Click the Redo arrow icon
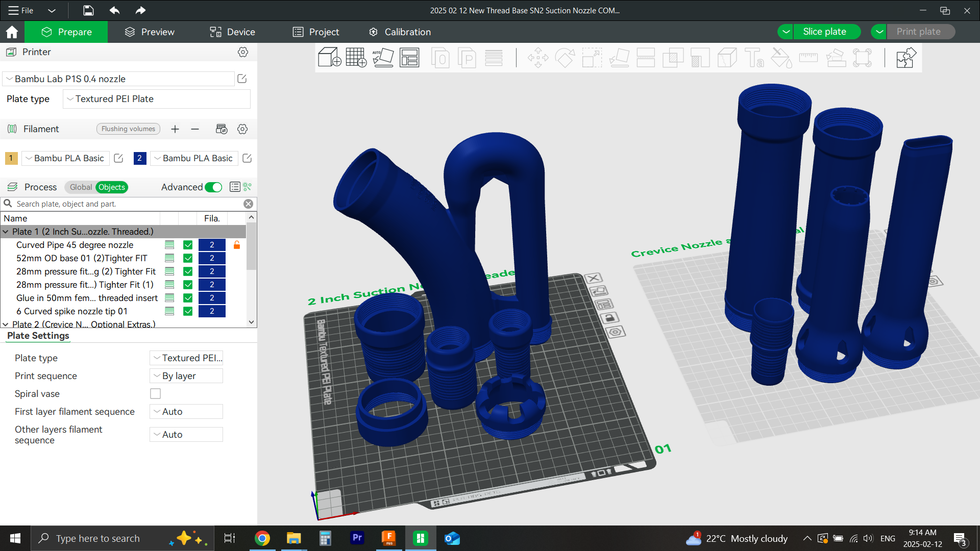Viewport: 980px width, 551px height. coord(140,10)
